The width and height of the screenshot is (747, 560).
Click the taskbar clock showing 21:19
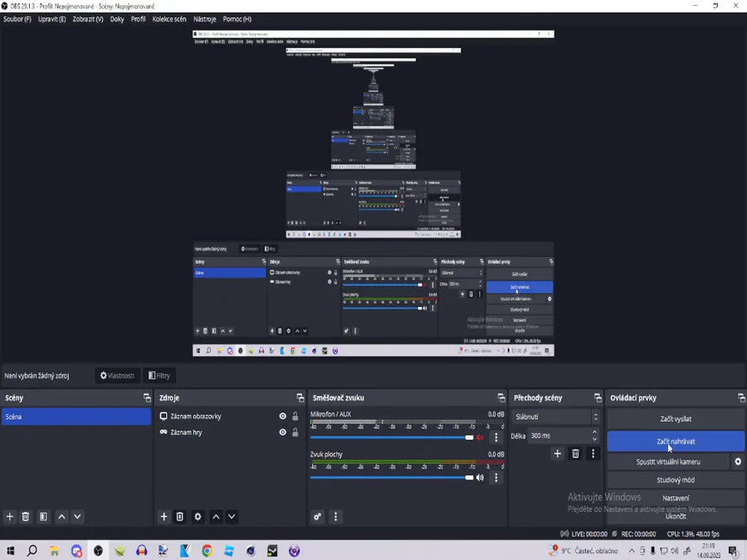(x=708, y=551)
